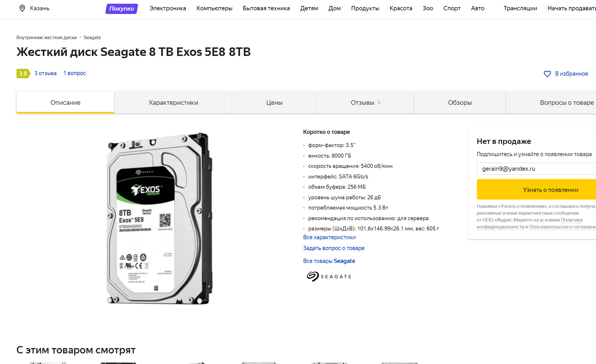Viewport: 596px width, 364px height.
Task: Click the Seagate logo below the product specs
Action: 329,276
